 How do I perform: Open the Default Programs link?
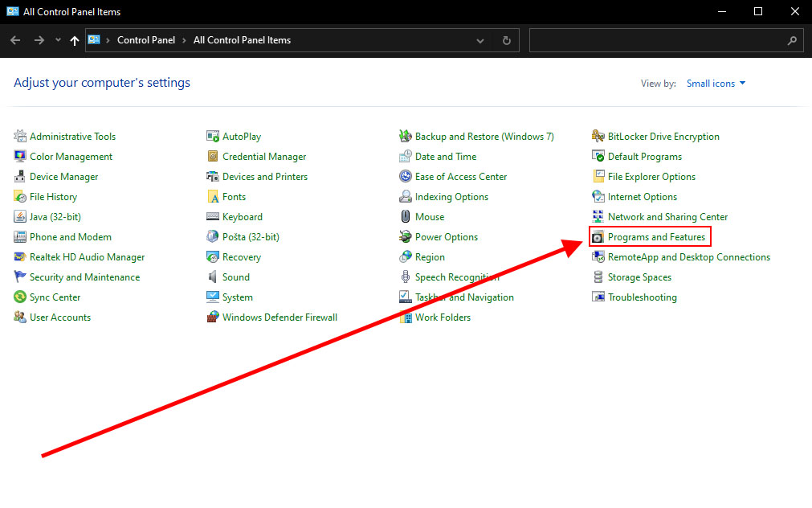tap(645, 157)
